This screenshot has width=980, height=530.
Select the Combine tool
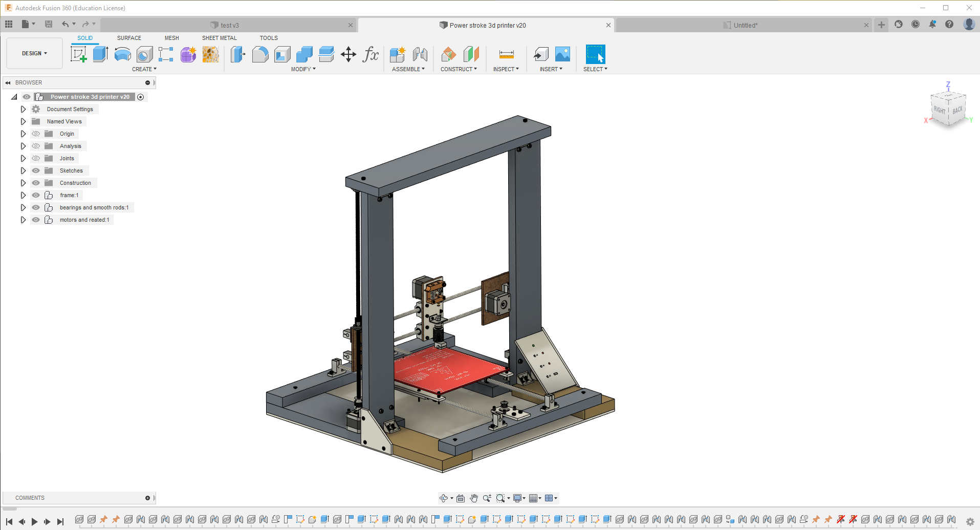pyautogui.click(x=304, y=54)
